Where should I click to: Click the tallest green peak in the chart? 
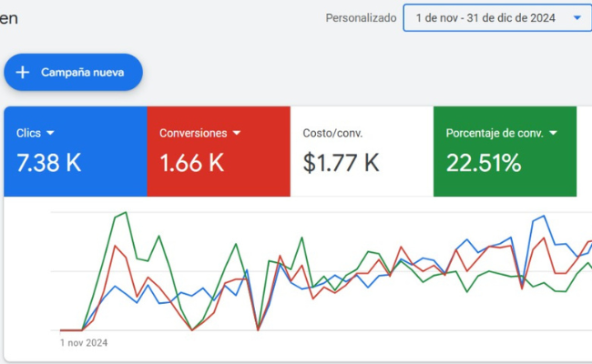click(125, 213)
